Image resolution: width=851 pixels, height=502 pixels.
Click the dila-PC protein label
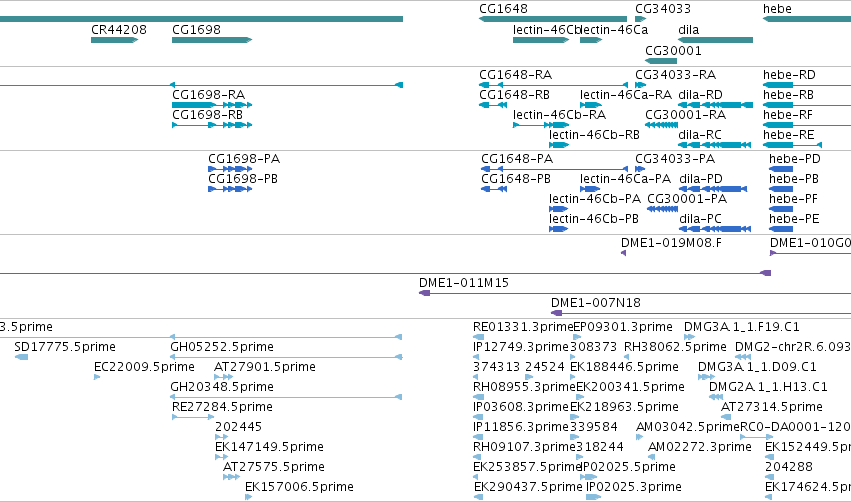(x=701, y=219)
